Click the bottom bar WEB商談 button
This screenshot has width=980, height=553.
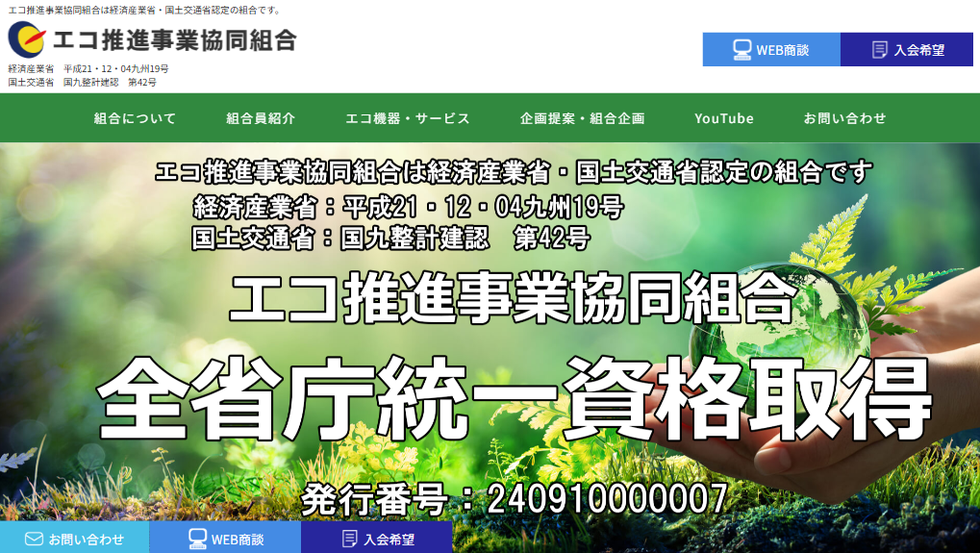tap(225, 538)
